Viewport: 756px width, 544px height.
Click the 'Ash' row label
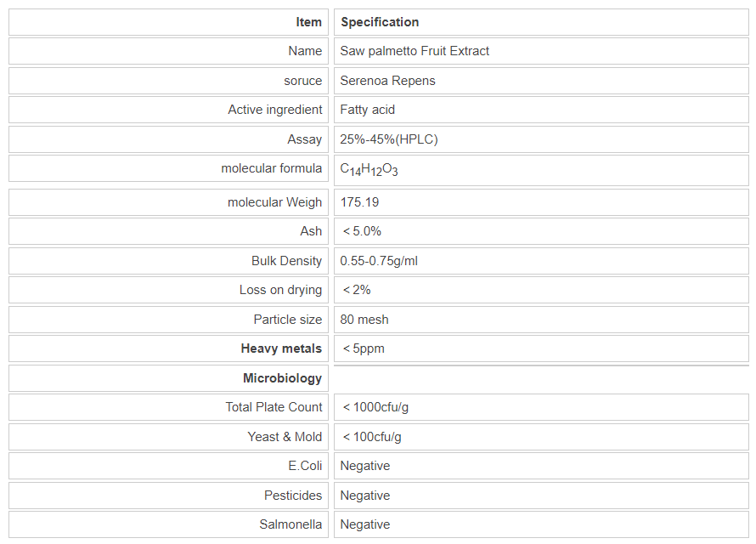(x=311, y=231)
